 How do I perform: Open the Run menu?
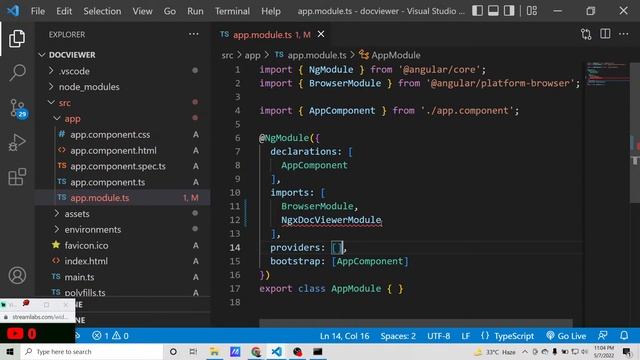click(195, 11)
